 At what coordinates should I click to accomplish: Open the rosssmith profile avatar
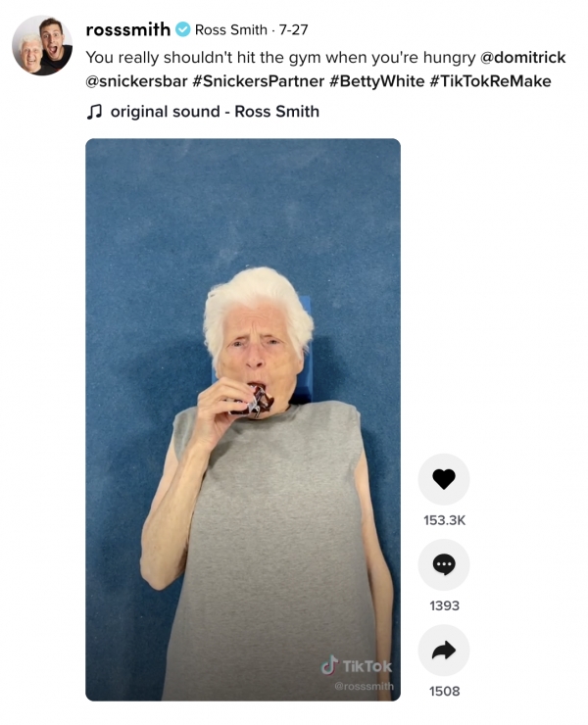tap(42, 45)
